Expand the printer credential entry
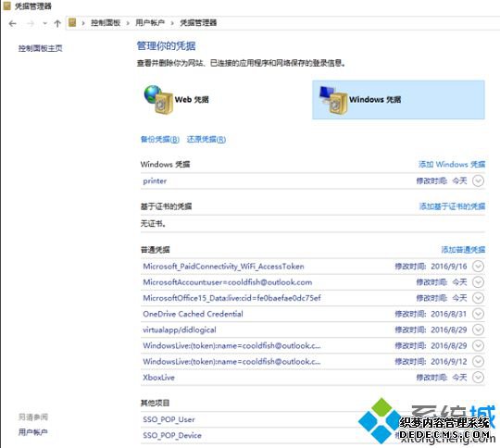Screen dimensions: 500x448 point(478,180)
